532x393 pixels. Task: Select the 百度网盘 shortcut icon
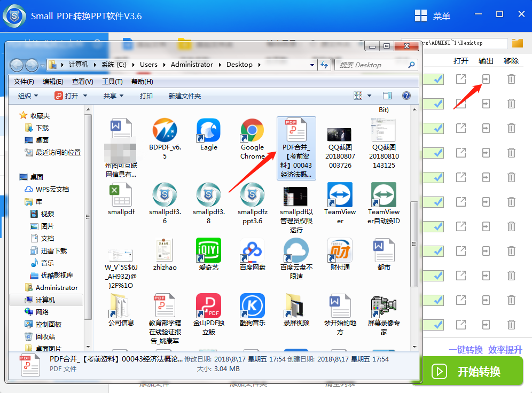(252, 254)
